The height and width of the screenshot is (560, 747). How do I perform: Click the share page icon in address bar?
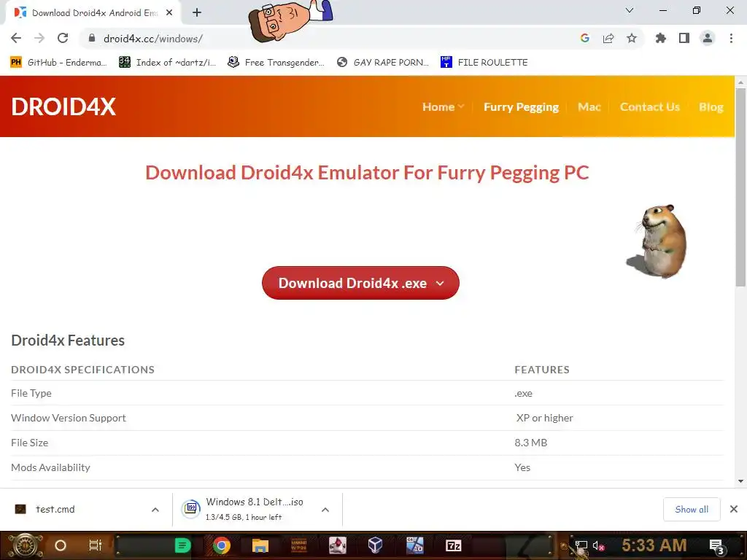(x=608, y=38)
